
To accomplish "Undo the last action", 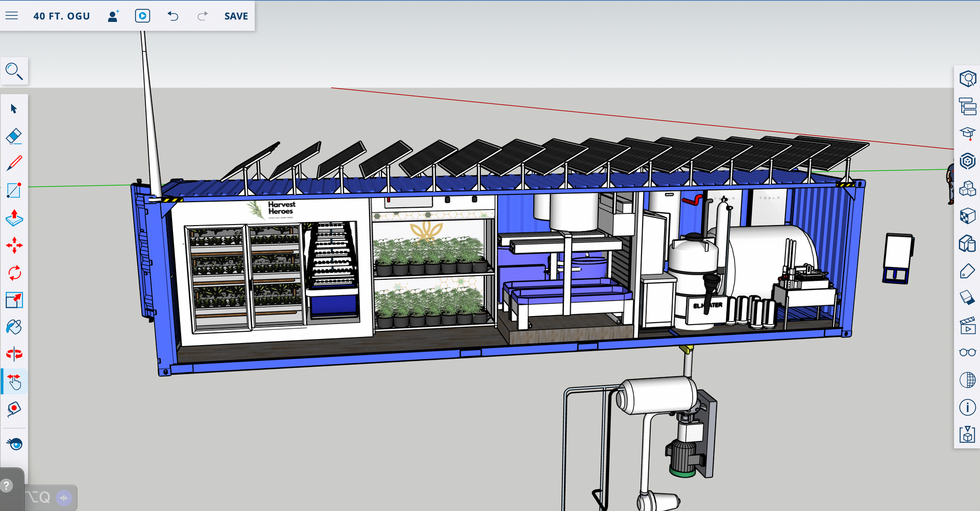I will pos(173,16).
